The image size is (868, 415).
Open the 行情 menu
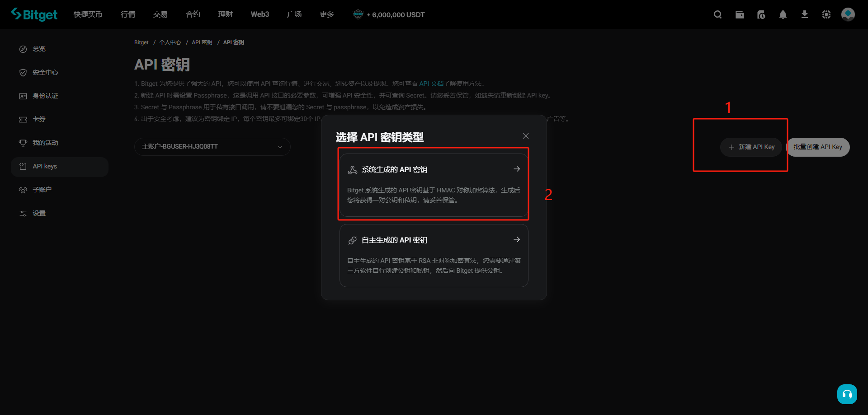(x=128, y=14)
